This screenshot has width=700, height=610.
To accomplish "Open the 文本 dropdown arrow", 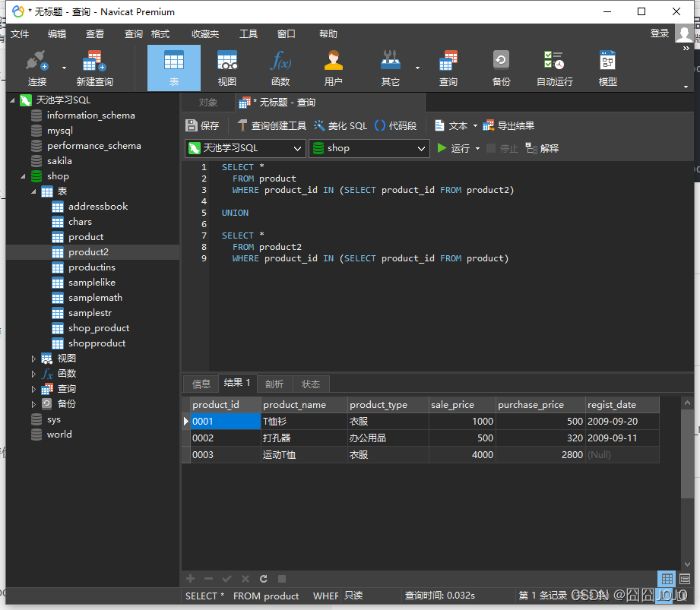I will click(475, 126).
